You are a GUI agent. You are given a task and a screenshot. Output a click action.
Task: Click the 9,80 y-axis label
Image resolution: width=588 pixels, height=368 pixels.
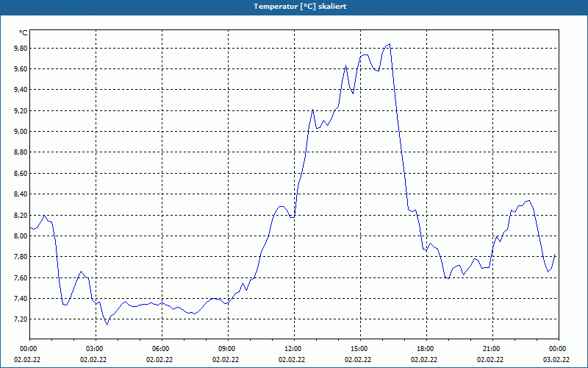[x=21, y=48]
